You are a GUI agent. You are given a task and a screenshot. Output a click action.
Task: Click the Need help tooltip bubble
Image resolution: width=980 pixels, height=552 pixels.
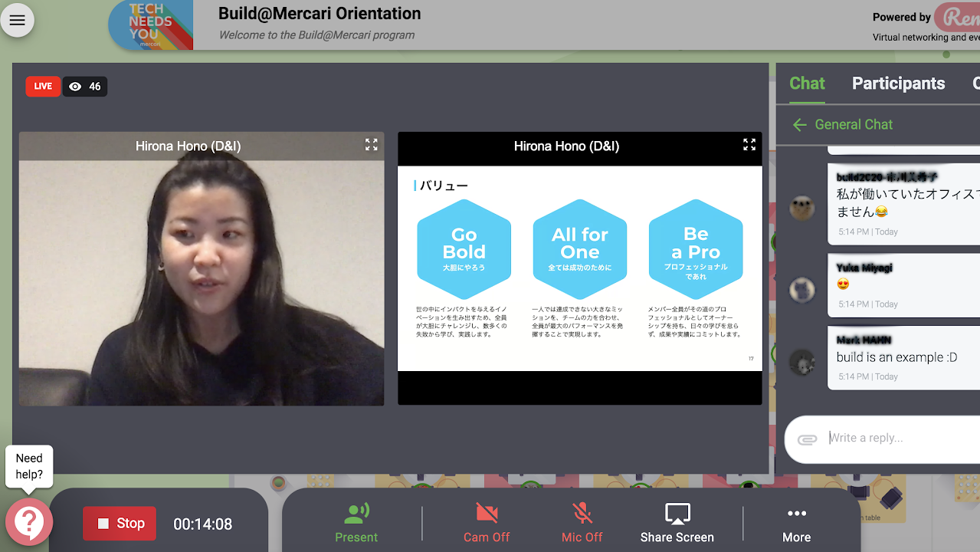coord(29,466)
